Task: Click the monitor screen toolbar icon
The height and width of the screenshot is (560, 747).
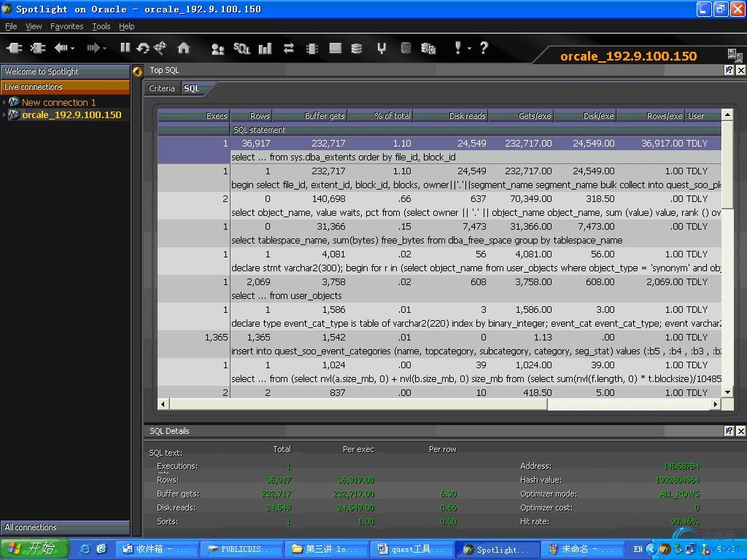Action: (x=336, y=48)
